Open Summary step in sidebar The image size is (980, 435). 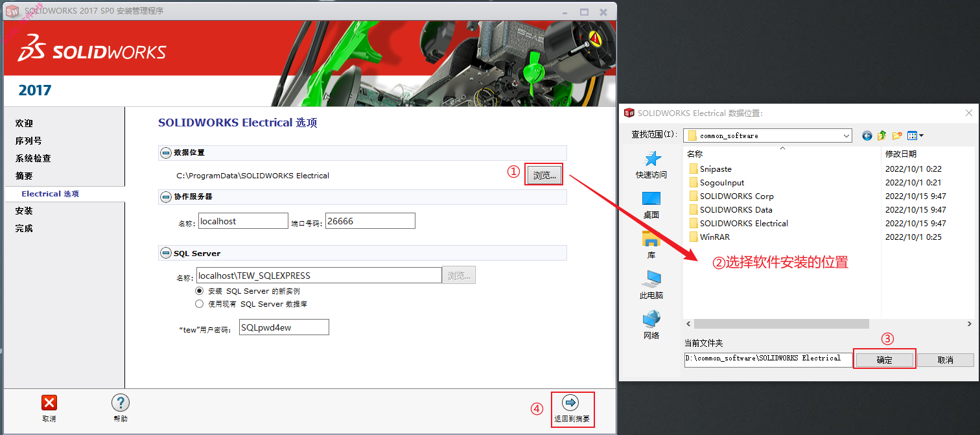[24, 176]
